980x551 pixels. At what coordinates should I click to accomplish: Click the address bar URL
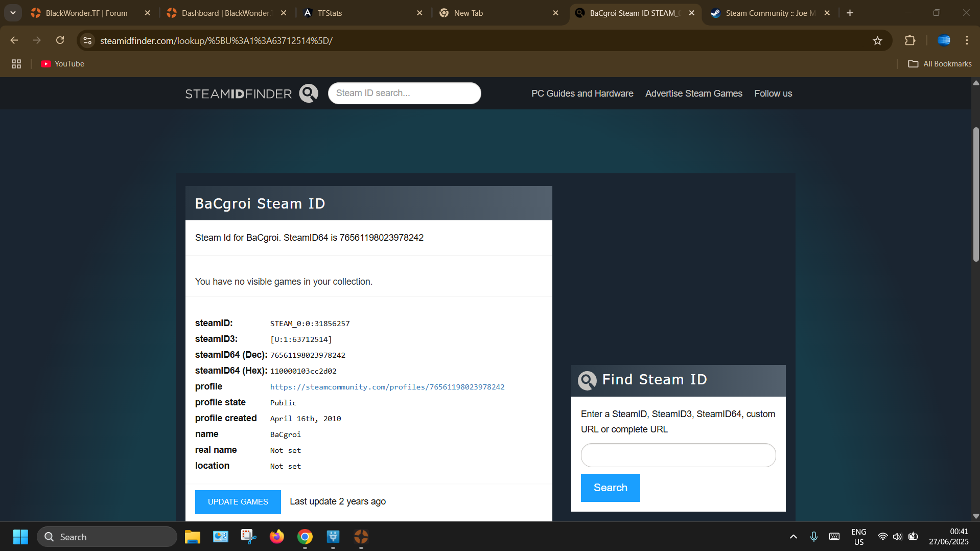pos(216,41)
